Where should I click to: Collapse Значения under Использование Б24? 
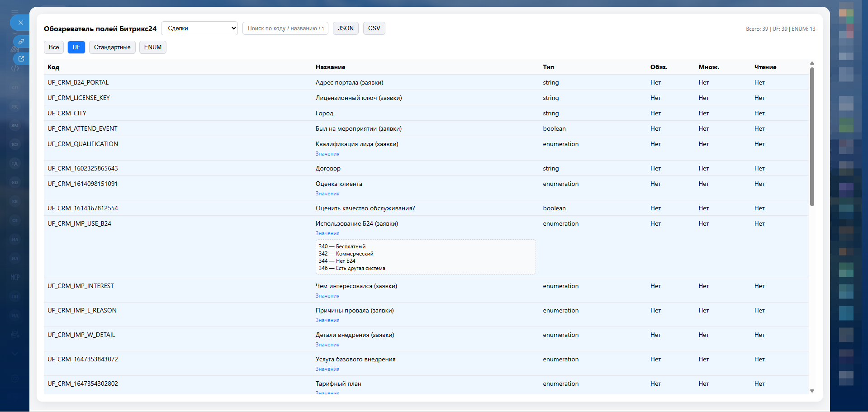pos(327,233)
